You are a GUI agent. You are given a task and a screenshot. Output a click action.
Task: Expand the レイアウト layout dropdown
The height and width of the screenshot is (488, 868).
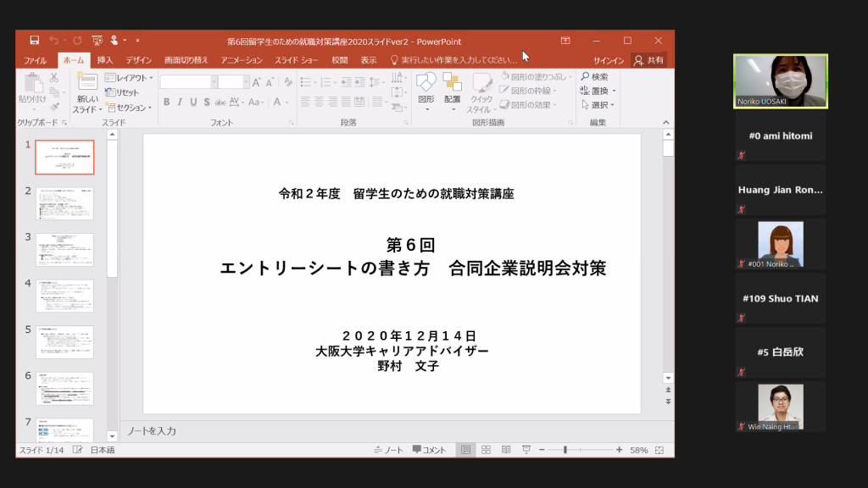pos(130,78)
